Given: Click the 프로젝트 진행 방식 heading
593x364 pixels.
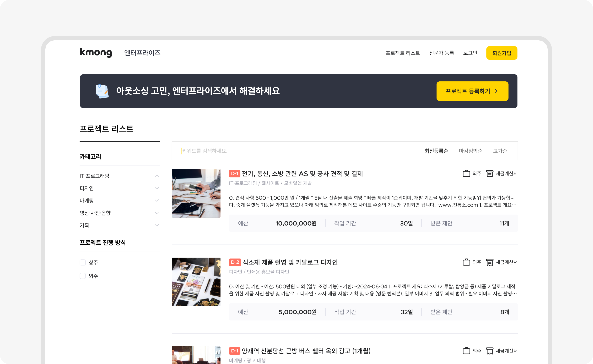Looking at the screenshot, I should 103,243.
